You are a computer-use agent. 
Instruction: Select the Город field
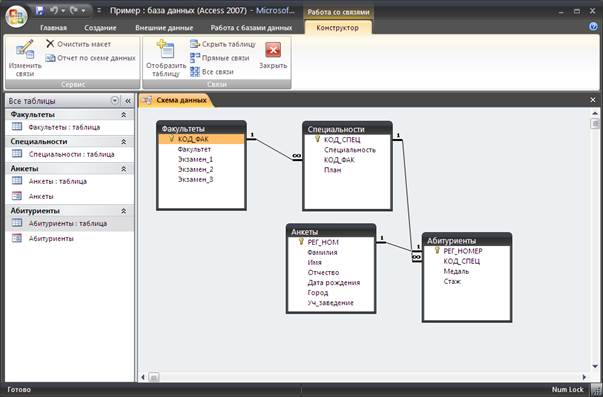pyautogui.click(x=331, y=292)
